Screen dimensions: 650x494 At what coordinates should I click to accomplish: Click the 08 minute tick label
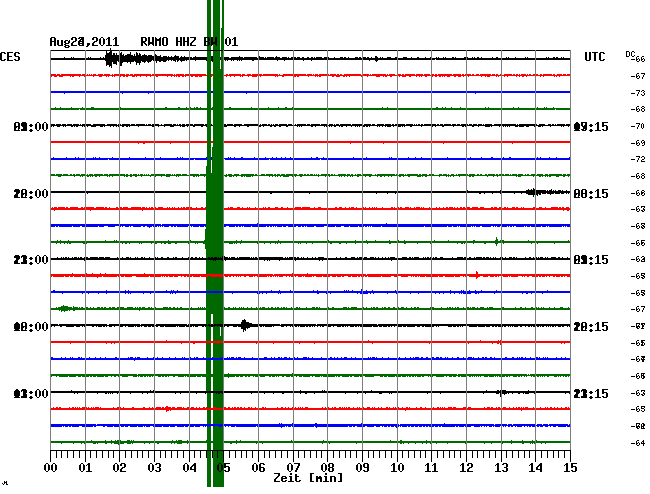(327, 468)
